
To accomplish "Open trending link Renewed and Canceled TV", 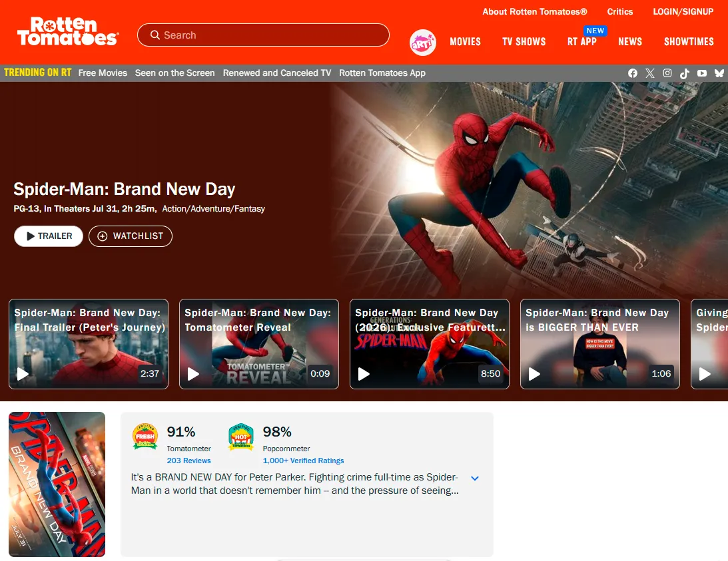I will tap(277, 73).
